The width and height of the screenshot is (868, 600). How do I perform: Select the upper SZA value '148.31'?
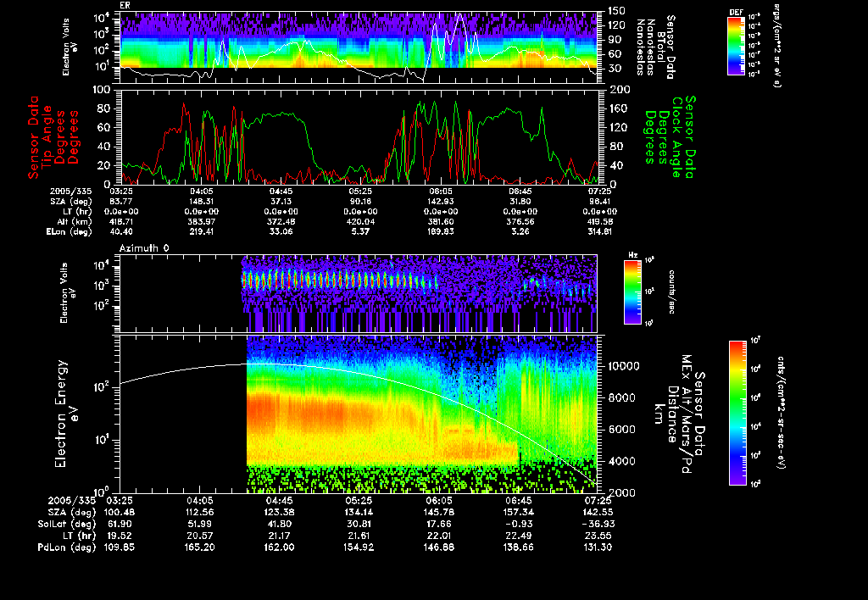pos(202,202)
